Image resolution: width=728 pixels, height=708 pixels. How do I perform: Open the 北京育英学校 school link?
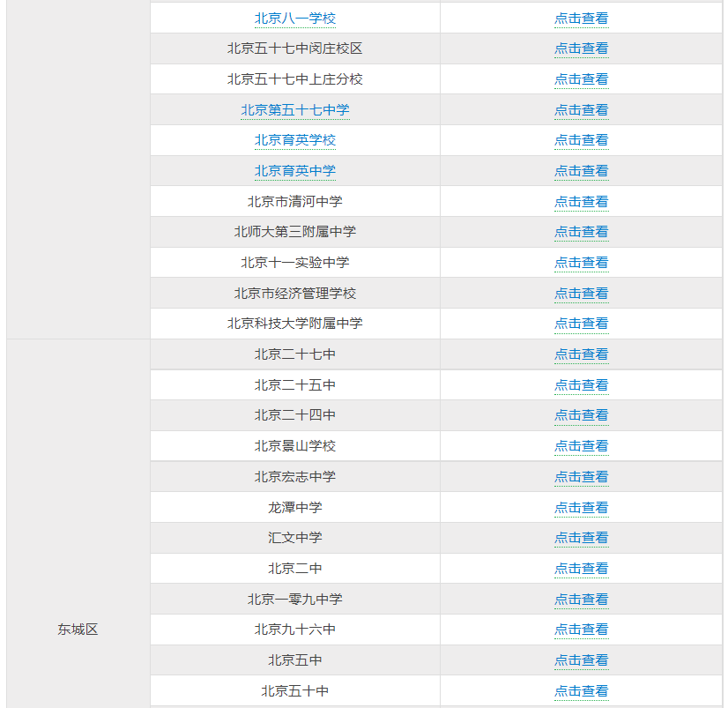[295, 140]
